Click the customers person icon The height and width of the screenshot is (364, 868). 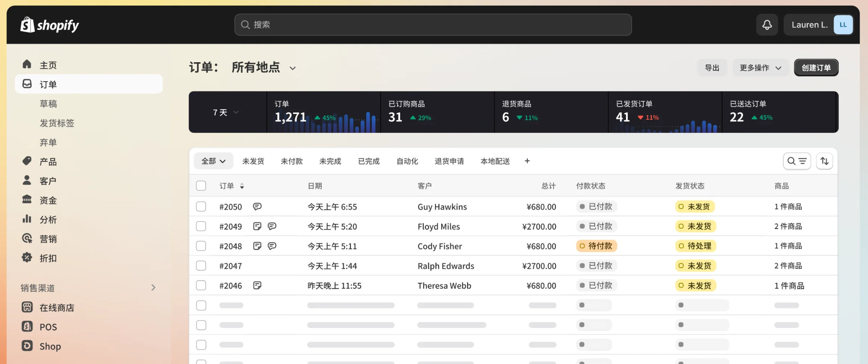pos(27,180)
